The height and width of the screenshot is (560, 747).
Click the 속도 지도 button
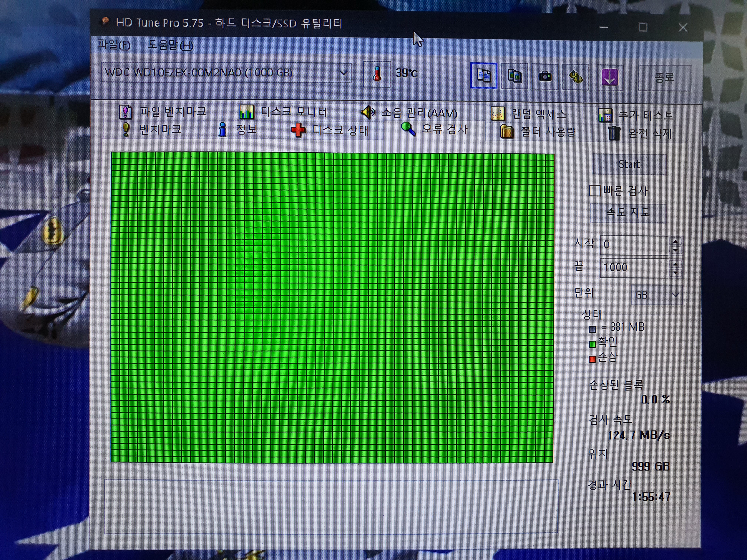(x=628, y=213)
